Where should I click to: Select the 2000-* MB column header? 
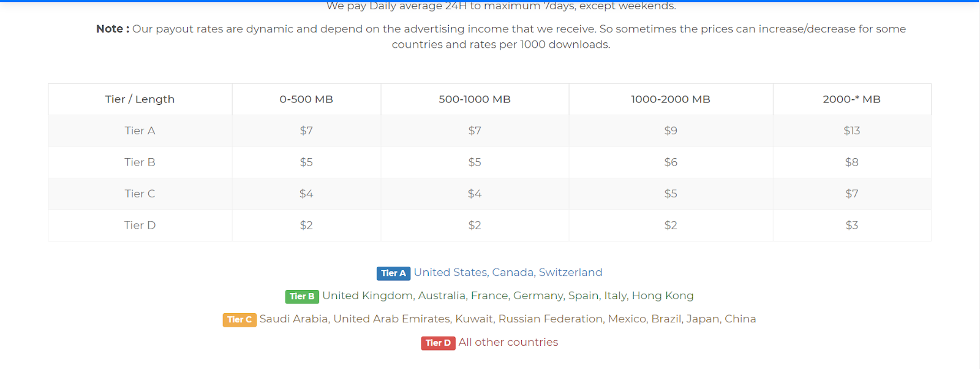852,99
